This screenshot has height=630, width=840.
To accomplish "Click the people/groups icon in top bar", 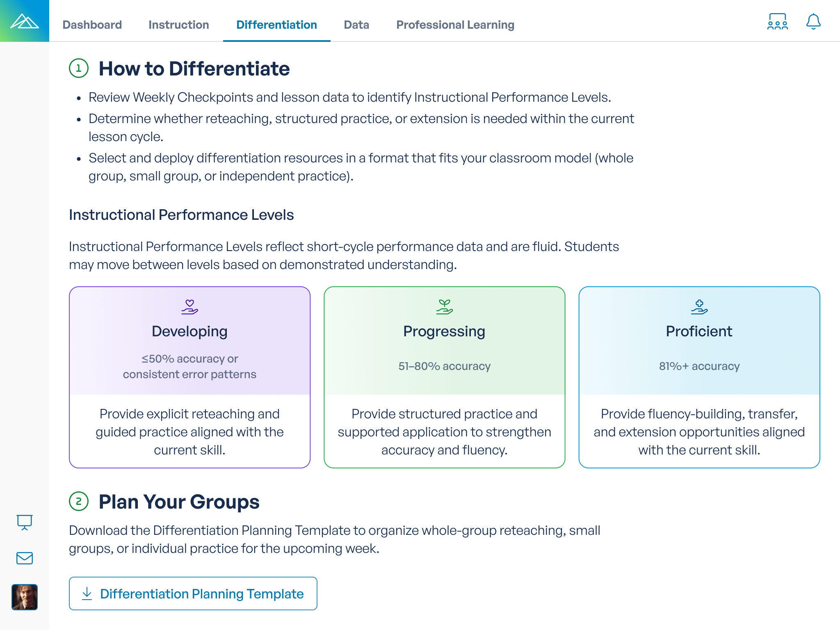I will [777, 23].
